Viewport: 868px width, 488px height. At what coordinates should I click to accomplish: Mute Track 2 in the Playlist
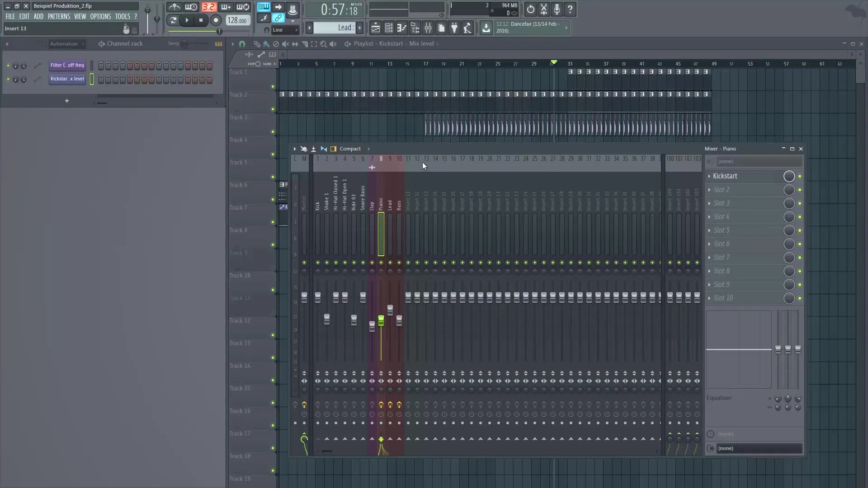click(273, 109)
